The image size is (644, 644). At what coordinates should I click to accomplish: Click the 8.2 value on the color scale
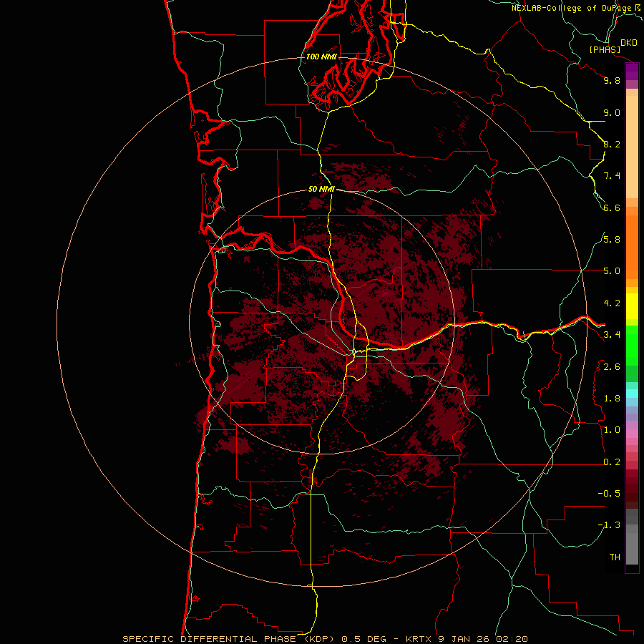pyautogui.click(x=612, y=144)
